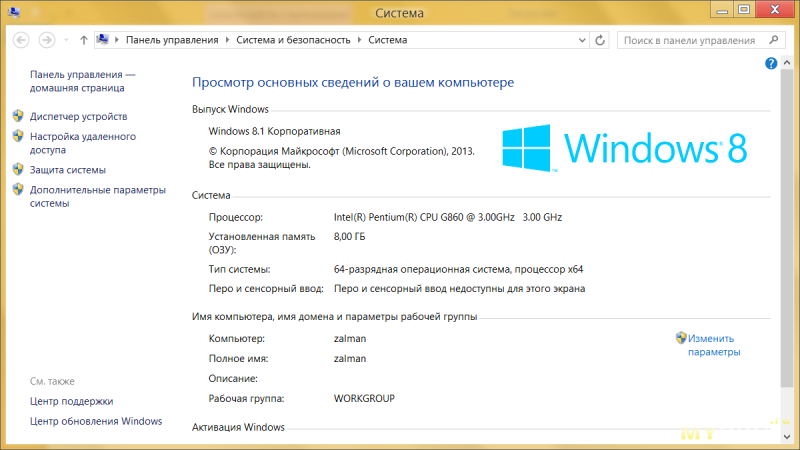800x450 pixels.
Task: Open Панель управления — домашняя страница link
Action: (82, 81)
